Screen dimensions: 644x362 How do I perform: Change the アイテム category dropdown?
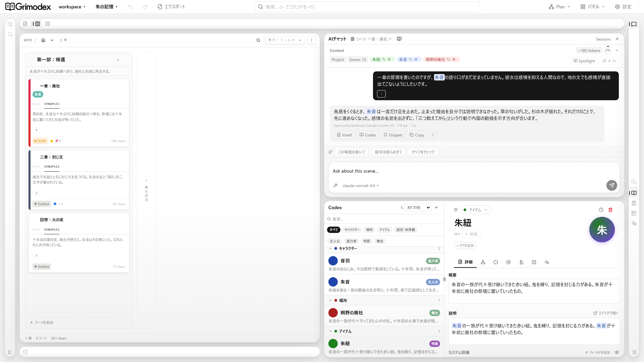coord(476,210)
